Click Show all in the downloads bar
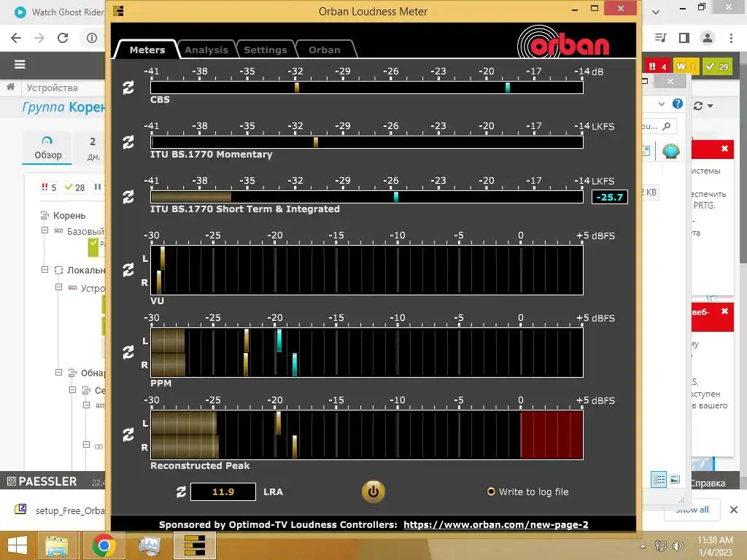 point(692,510)
